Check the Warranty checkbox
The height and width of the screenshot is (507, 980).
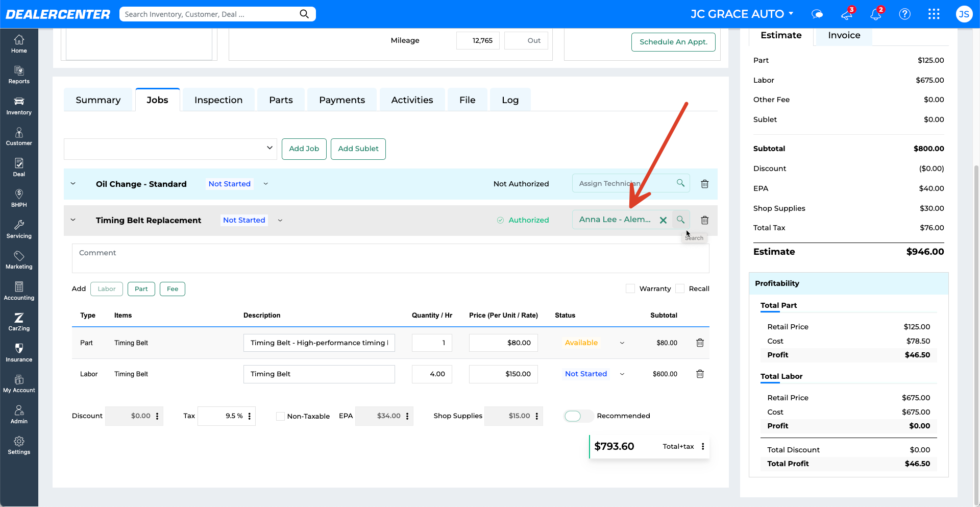[x=630, y=288]
